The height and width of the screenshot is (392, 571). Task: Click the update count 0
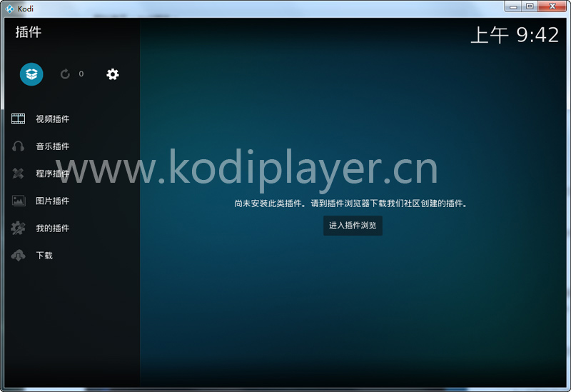pos(81,74)
